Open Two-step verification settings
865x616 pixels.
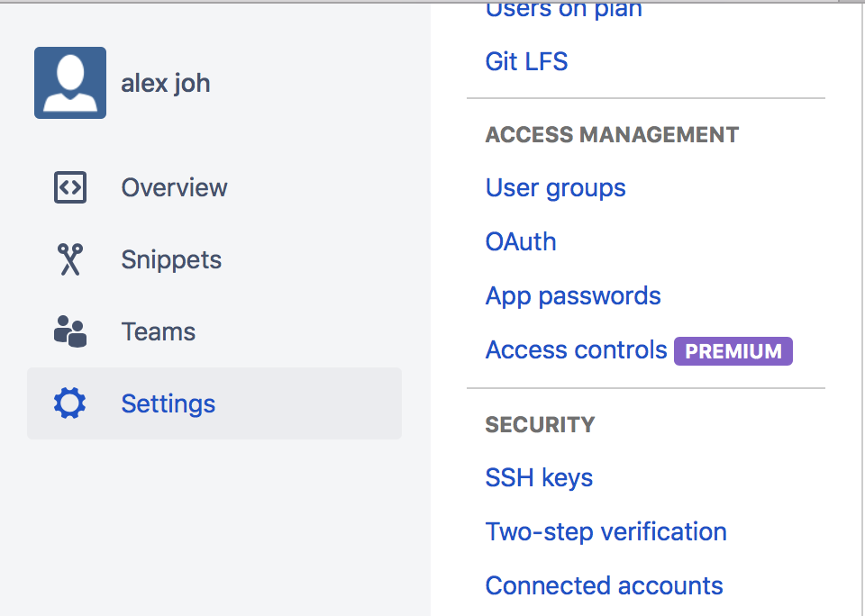[605, 531]
